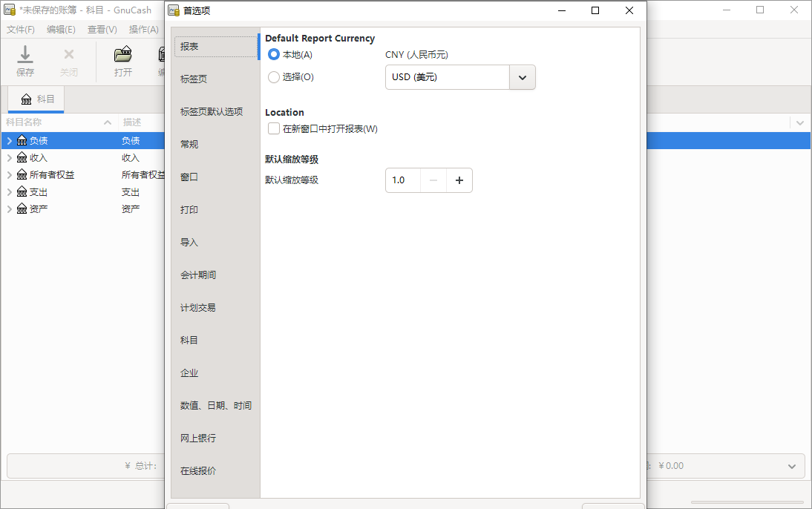Click the 打开 (Open) toolbar icon
The width and height of the screenshot is (812, 509).
[121, 56]
